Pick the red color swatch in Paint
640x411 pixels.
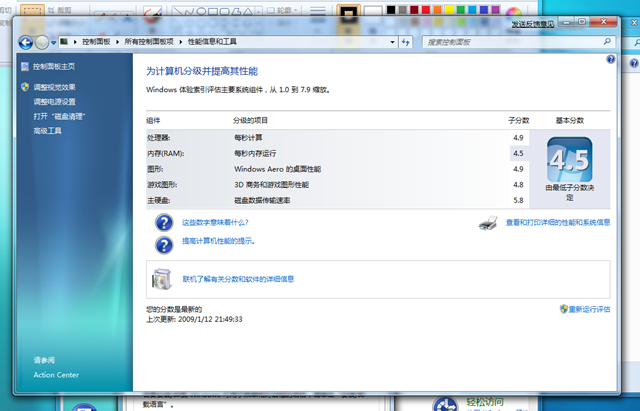click(x=426, y=10)
